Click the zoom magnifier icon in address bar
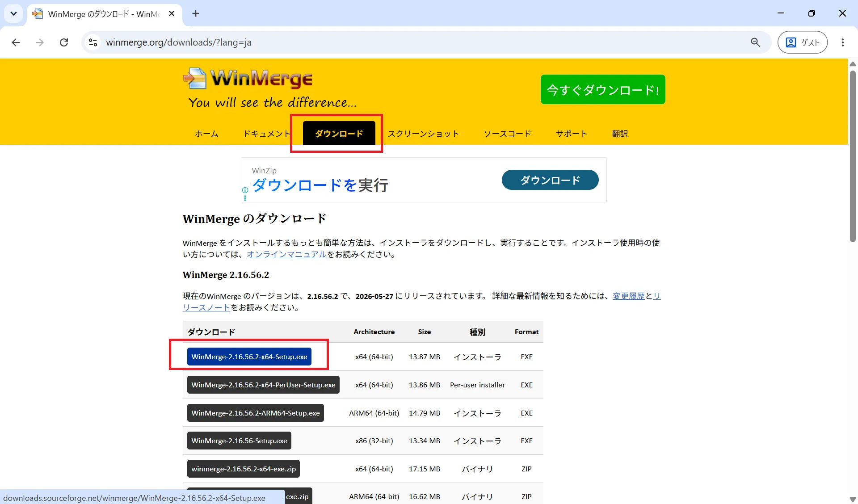The height and width of the screenshot is (504, 858). coord(755,42)
